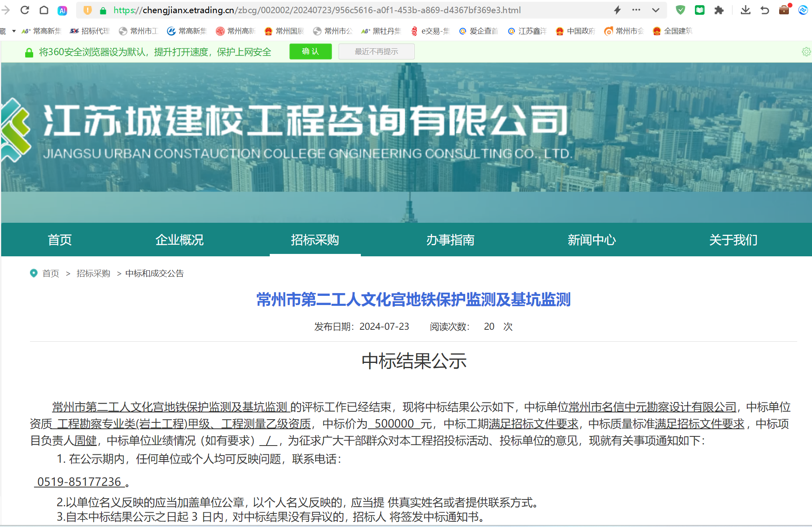Reload the page with refresh icon
The height and width of the screenshot is (527, 812).
[25, 10]
